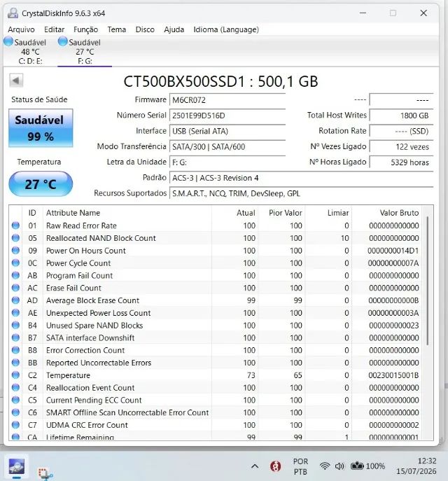Select the Raw Read Error Rate text
Screen dimensions: 448x481
(x=81, y=225)
